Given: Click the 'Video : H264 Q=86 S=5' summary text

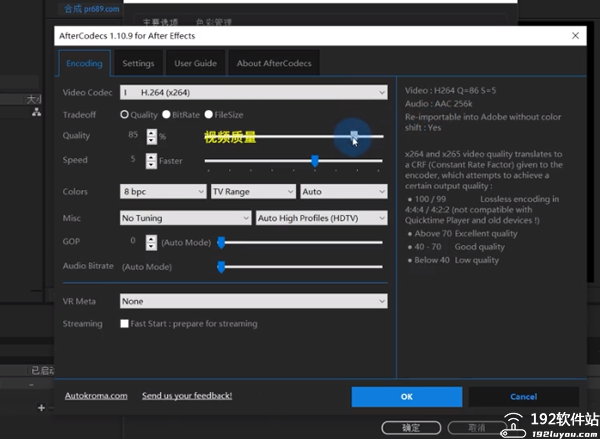Looking at the screenshot, I should pyautogui.click(x=450, y=91).
